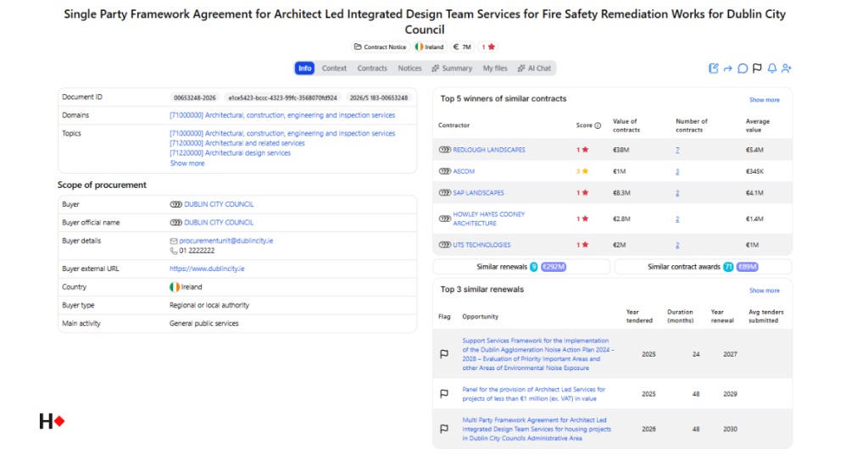The height and width of the screenshot is (454, 868).
Task: Flag the Panel for Architect Led Services renewal
Action: (x=444, y=394)
